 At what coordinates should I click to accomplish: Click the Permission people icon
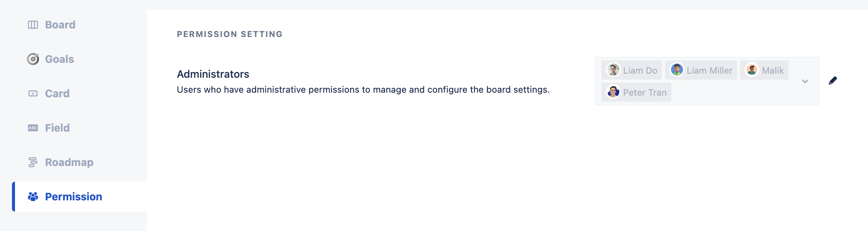pyautogui.click(x=33, y=197)
